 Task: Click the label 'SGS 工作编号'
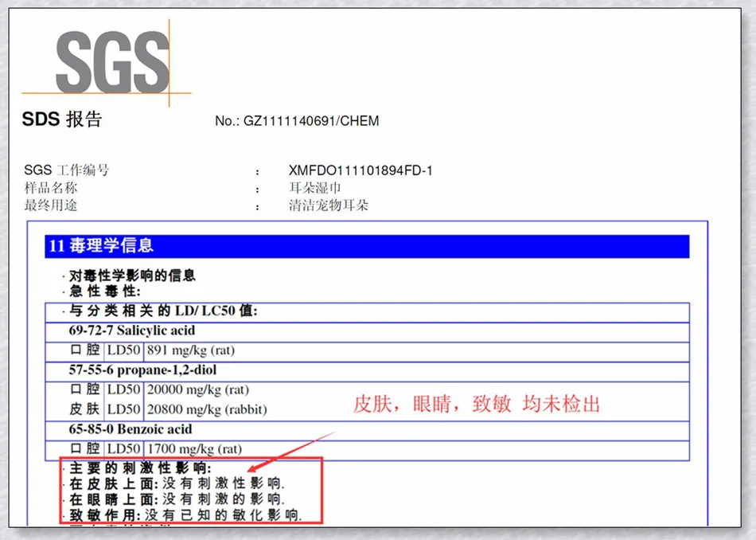[x=67, y=170]
